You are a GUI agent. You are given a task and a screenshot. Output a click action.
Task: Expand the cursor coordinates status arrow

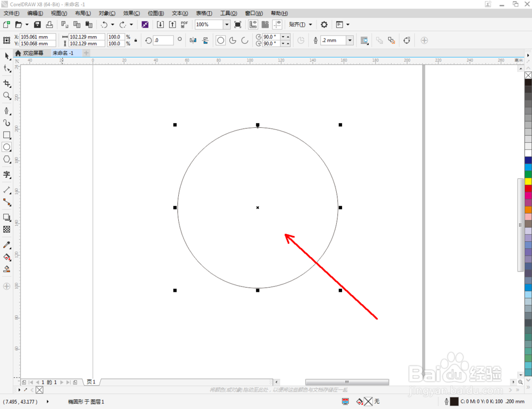coord(47,402)
